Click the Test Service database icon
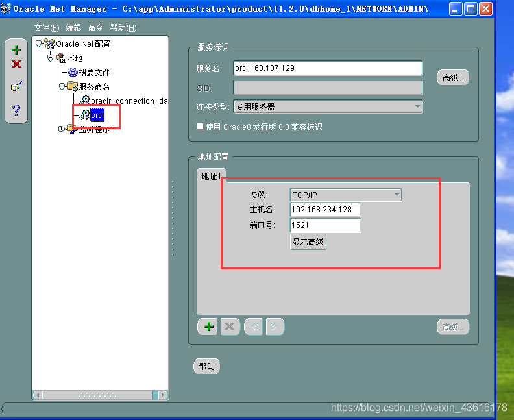 coord(16,86)
